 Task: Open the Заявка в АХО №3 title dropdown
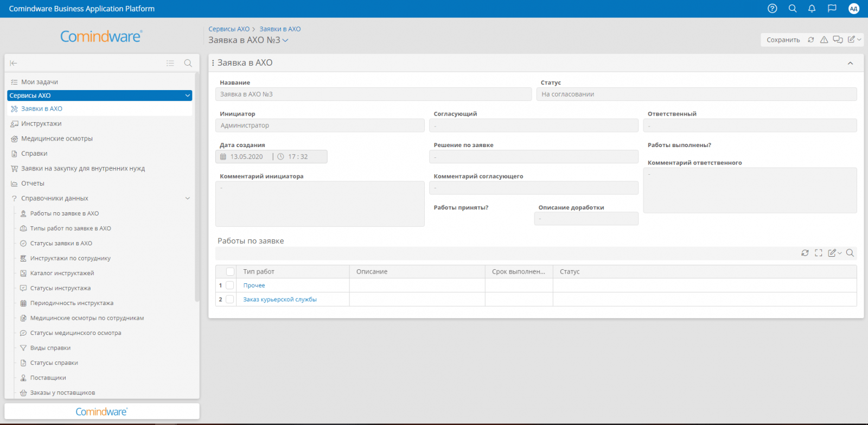coord(285,40)
